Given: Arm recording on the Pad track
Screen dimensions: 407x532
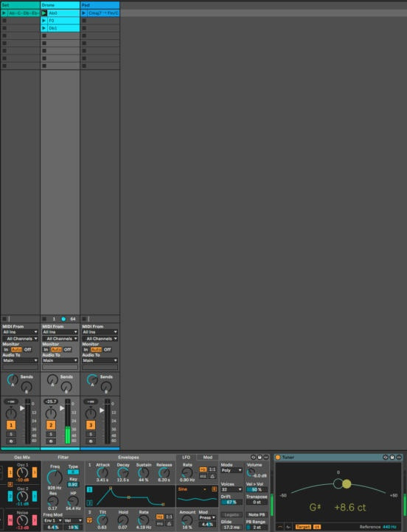Looking at the screenshot, I should [91, 441].
